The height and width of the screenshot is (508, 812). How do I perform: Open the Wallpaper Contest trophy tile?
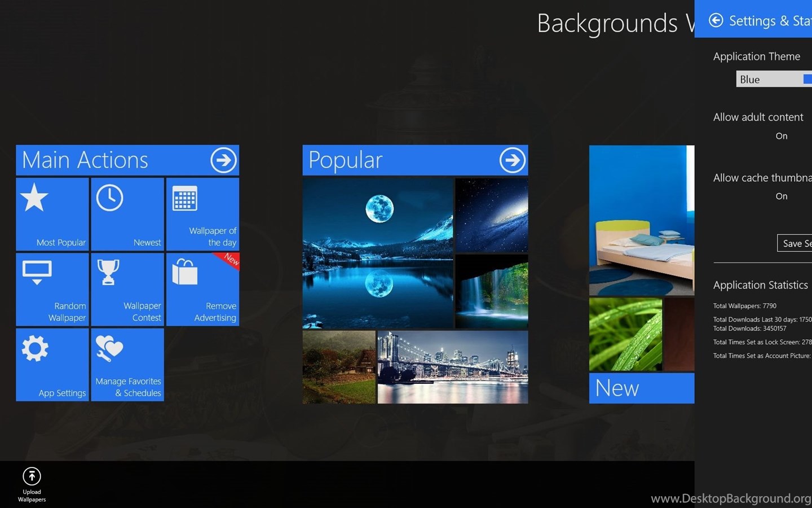127,289
